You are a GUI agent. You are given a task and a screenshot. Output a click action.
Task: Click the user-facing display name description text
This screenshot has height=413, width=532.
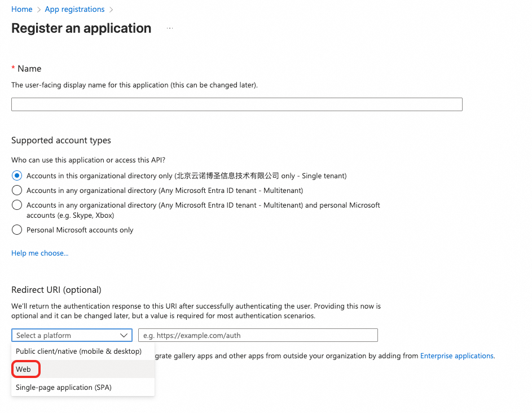tap(134, 85)
